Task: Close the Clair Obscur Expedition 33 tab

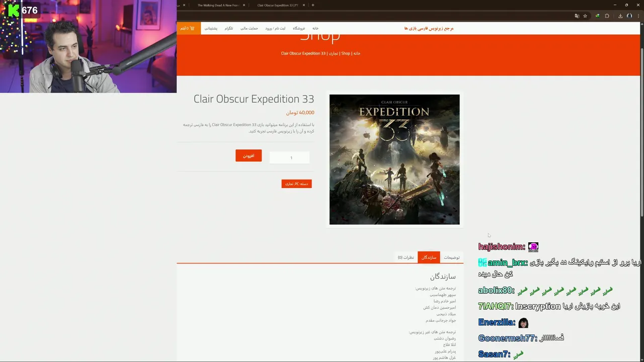Action: (x=304, y=5)
